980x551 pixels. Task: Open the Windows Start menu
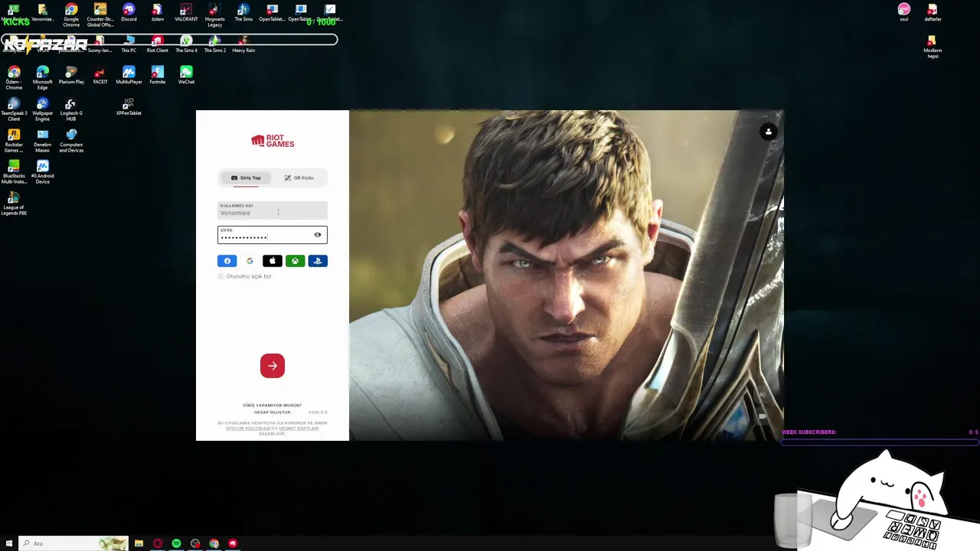9,543
